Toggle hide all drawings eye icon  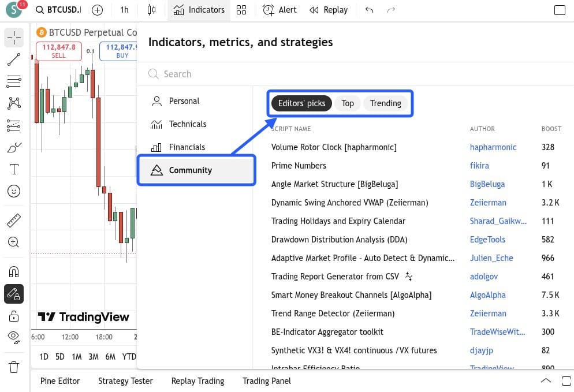point(14,337)
